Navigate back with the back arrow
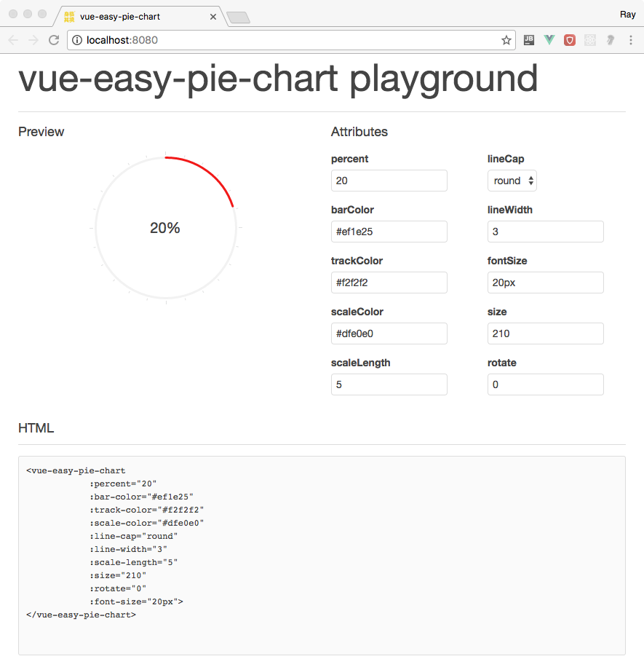 coord(13,40)
